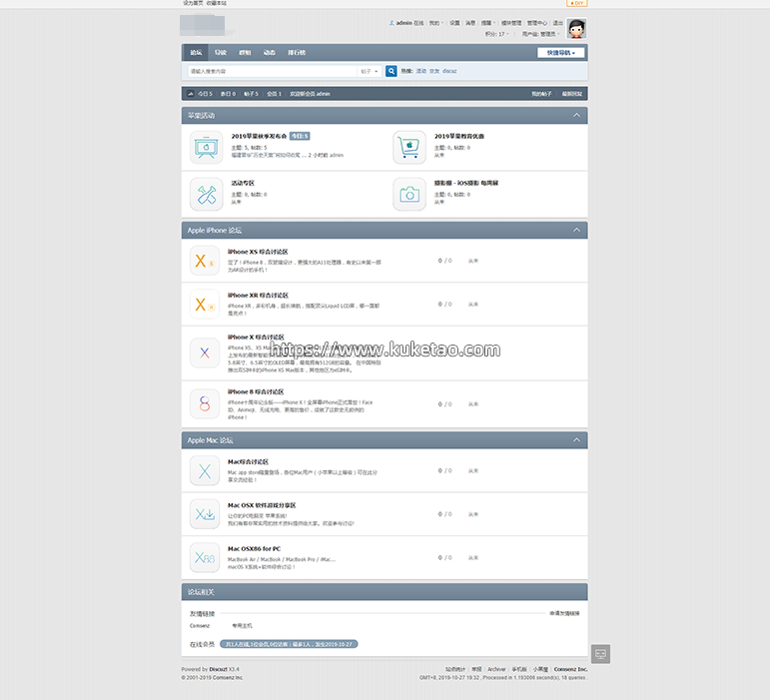
Task: Click the 申请友情链接 link
Action: [564, 613]
